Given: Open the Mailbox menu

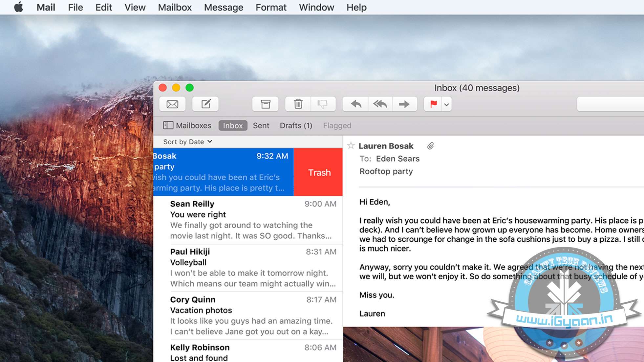Looking at the screenshot, I should [175, 7].
